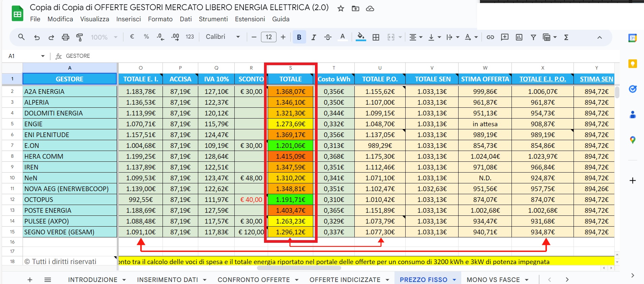Open the zoom 100% dropdown
The width and height of the screenshot is (644, 284).
tap(104, 37)
